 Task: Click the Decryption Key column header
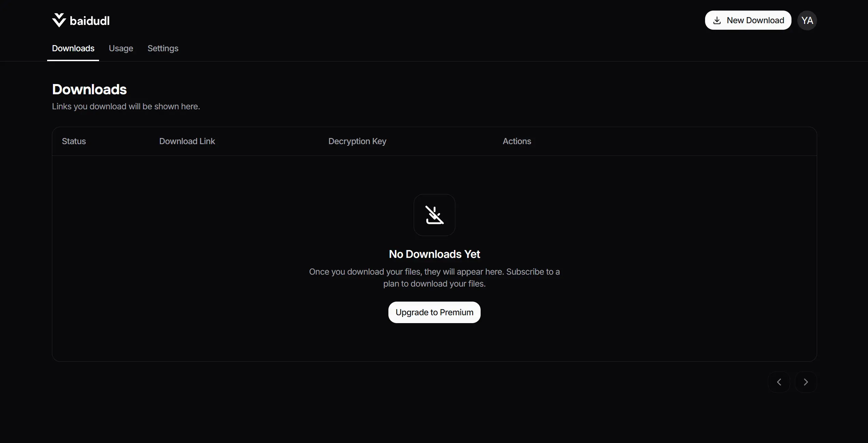point(357,141)
